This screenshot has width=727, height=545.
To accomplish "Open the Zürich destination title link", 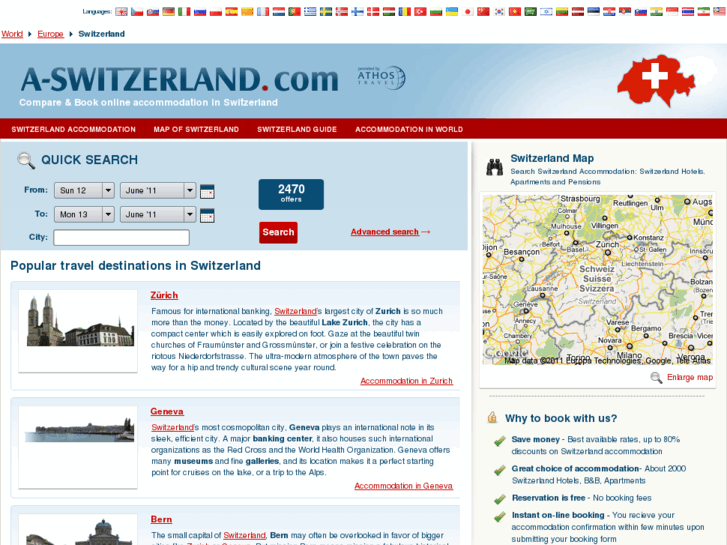I will 164,295.
